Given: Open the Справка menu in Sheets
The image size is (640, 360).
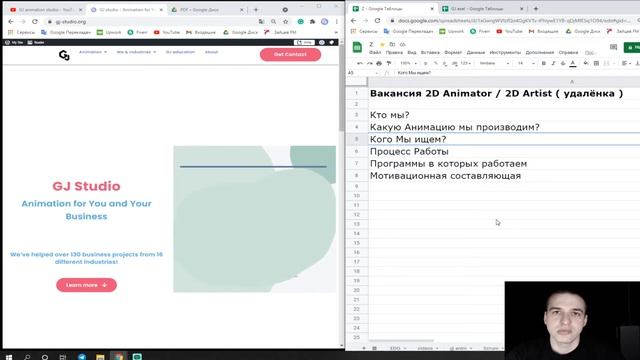Looking at the screenshot, I should [568, 53].
